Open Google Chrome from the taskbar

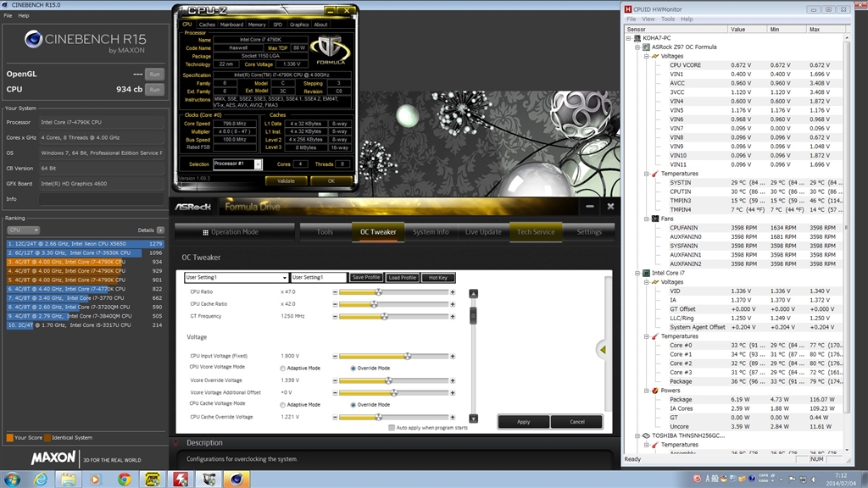pyautogui.click(x=125, y=479)
